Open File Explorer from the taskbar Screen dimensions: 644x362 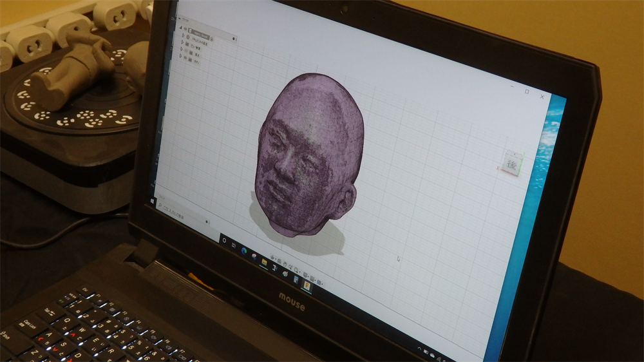coord(264,261)
